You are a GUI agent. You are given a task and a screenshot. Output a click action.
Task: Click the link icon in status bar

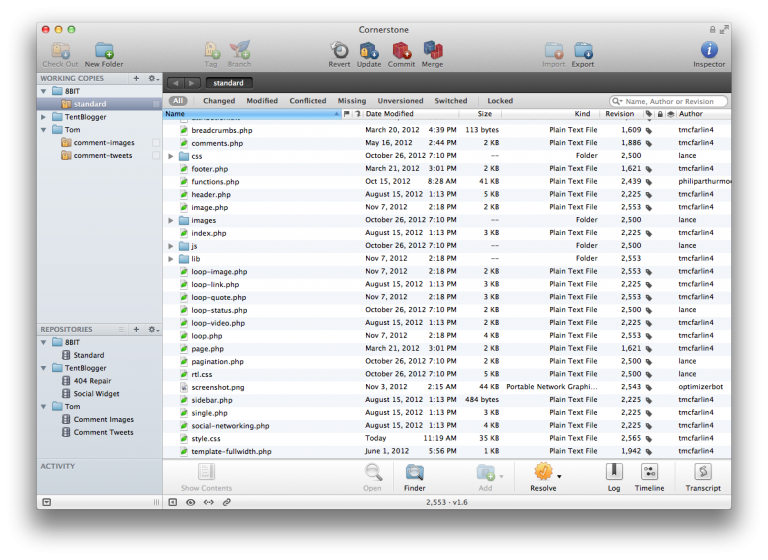pos(227,502)
